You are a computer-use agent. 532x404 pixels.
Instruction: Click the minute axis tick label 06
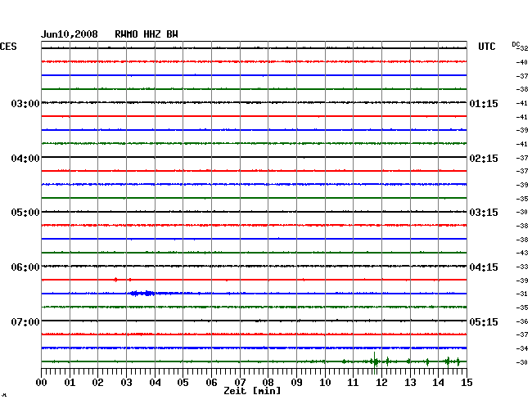(211, 383)
